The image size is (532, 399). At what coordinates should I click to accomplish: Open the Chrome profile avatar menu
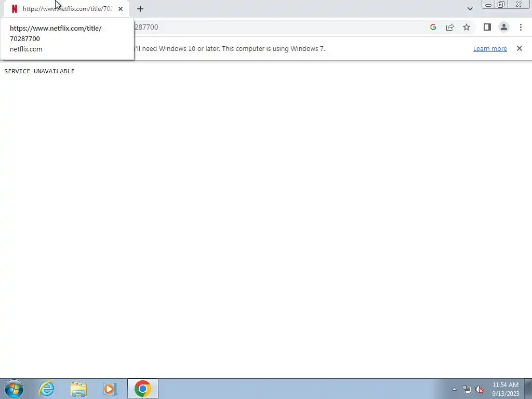click(x=504, y=27)
